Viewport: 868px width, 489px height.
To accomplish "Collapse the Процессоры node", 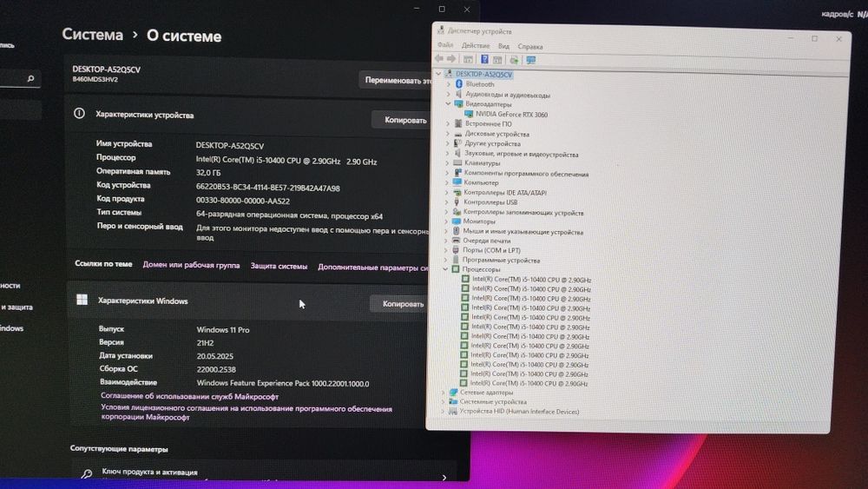I will pos(445,269).
